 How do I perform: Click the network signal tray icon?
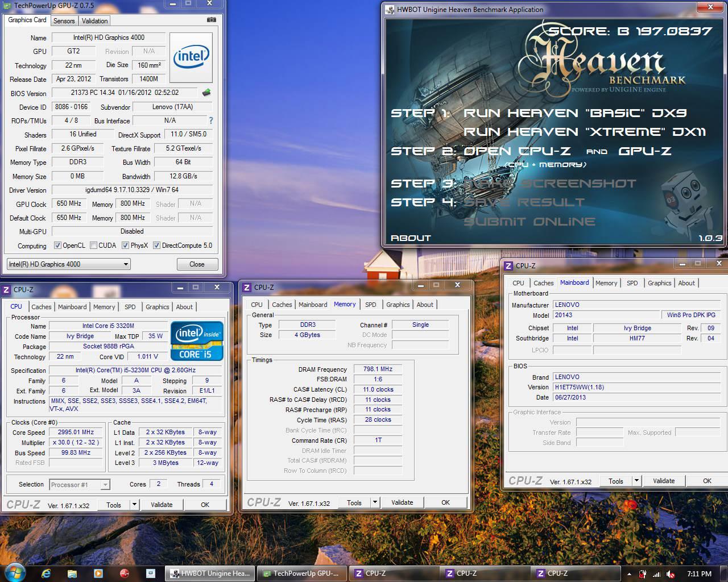[658, 573]
